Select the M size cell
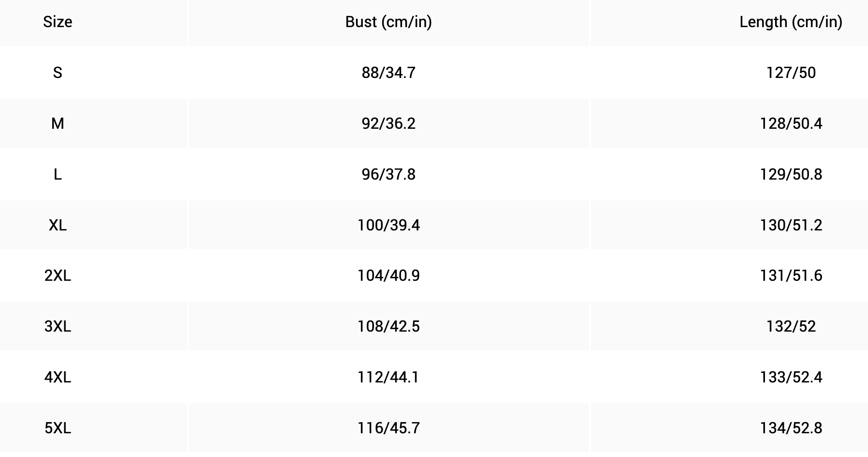The height and width of the screenshot is (457, 868). click(58, 123)
